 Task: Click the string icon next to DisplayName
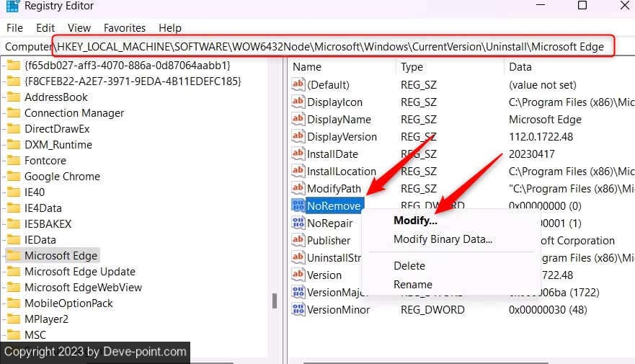298,120
